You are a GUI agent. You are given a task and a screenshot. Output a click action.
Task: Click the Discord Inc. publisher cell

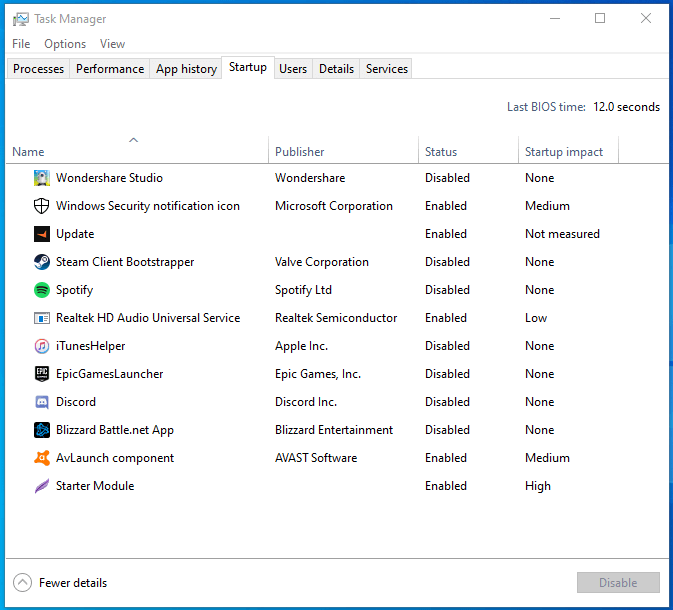306,402
